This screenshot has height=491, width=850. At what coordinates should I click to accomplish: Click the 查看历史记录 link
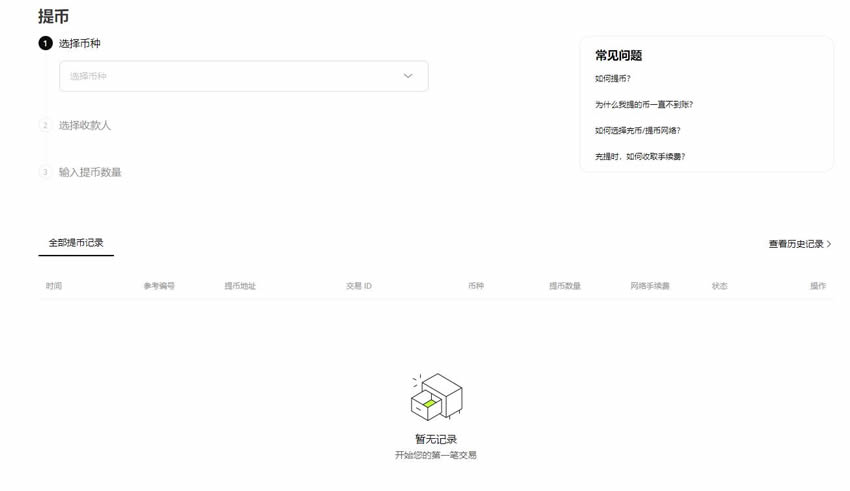(796, 244)
